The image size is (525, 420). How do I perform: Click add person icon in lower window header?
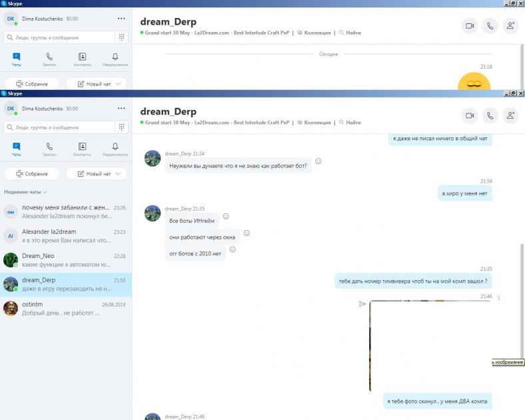tap(511, 115)
